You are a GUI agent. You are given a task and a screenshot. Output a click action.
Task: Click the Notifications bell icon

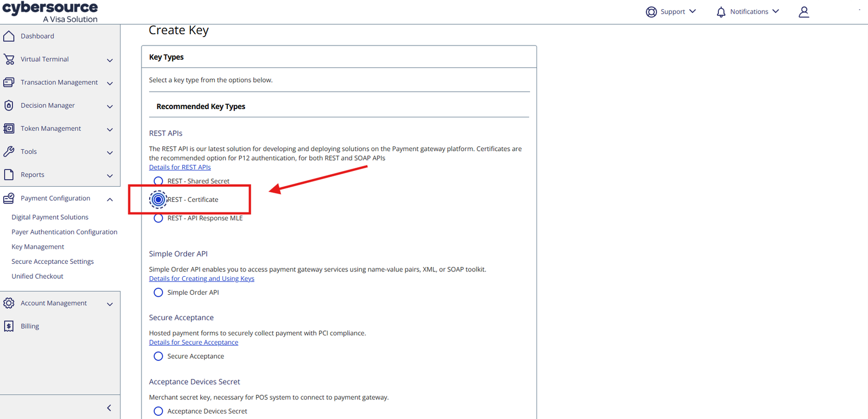[x=721, y=12]
